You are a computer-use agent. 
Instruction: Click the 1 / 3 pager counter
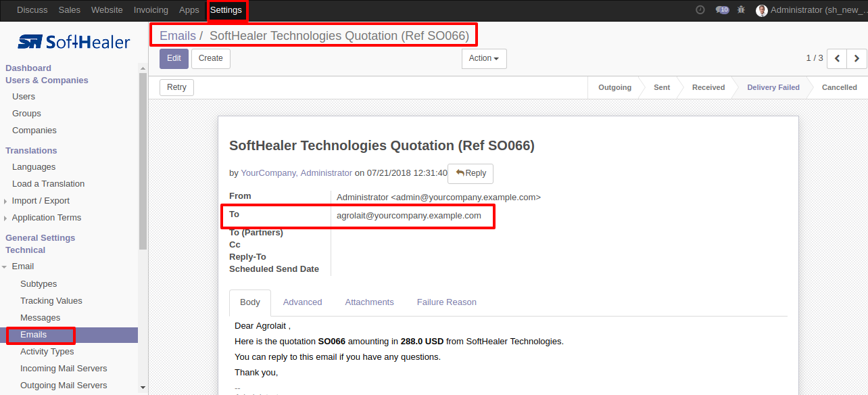815,58
